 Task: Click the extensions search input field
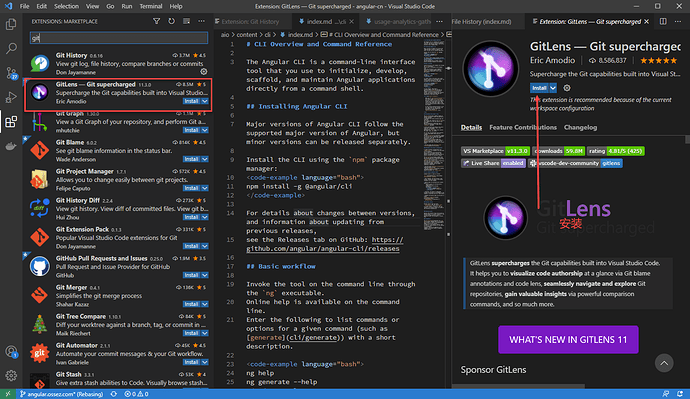tap(119, 38)
